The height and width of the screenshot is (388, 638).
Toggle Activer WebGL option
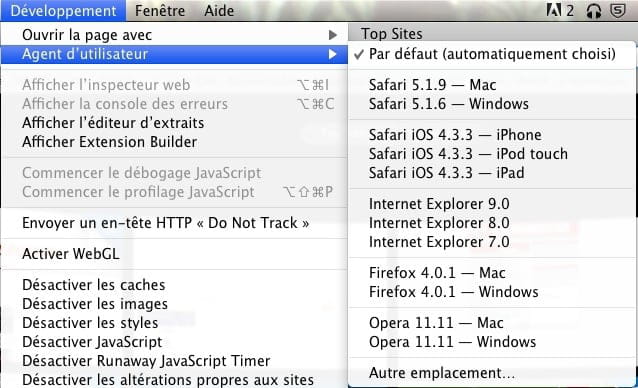pos(174,254)
